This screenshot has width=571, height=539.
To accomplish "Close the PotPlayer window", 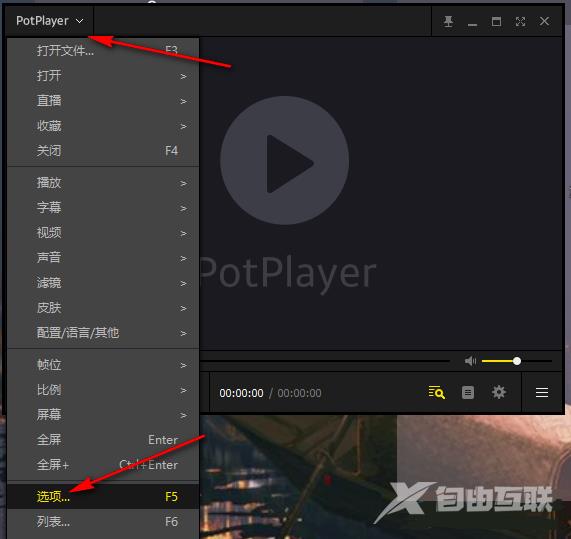I will [544, 21].
